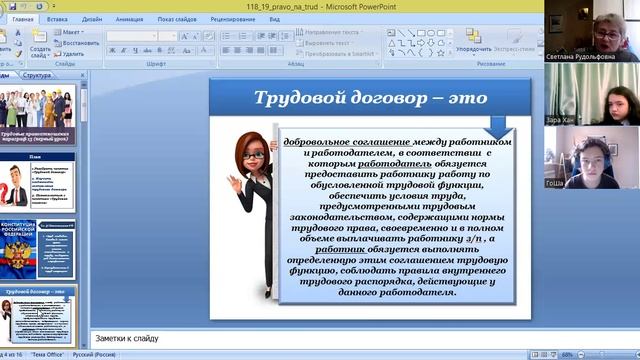
Task: Open the Направление текста dropdown
Action: [x=329, y=32]
